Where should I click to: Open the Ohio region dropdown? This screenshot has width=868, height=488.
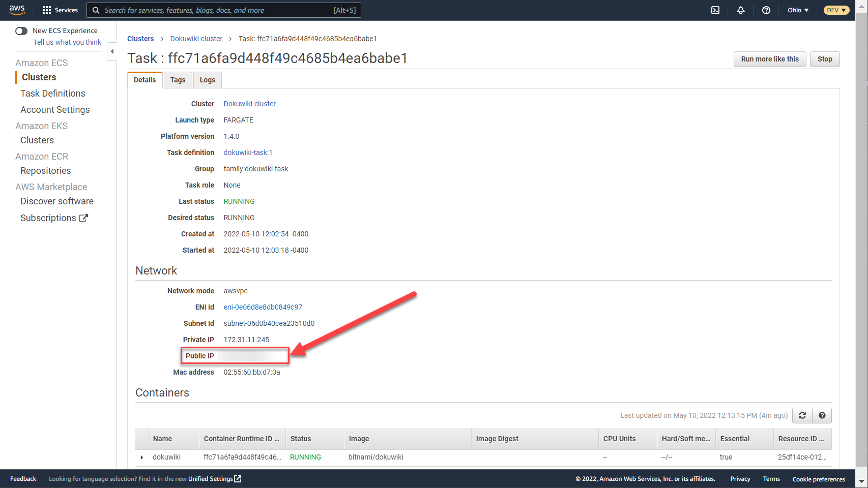click(x=798, y=10)
